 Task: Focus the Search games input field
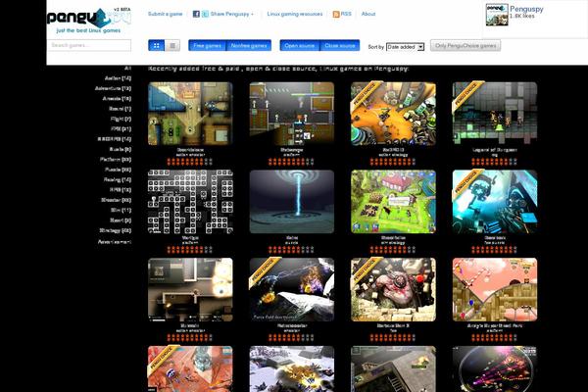pyautogui.click(x=89, y=45)
